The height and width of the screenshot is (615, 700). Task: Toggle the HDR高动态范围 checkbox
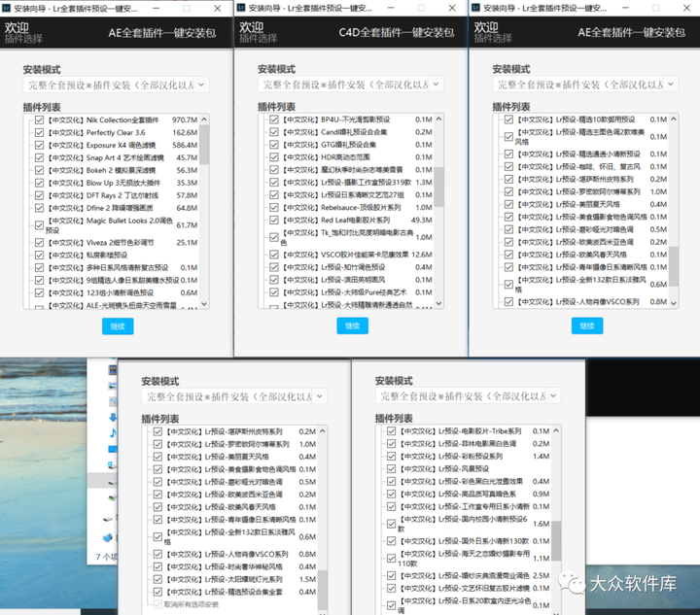[274, 157]
